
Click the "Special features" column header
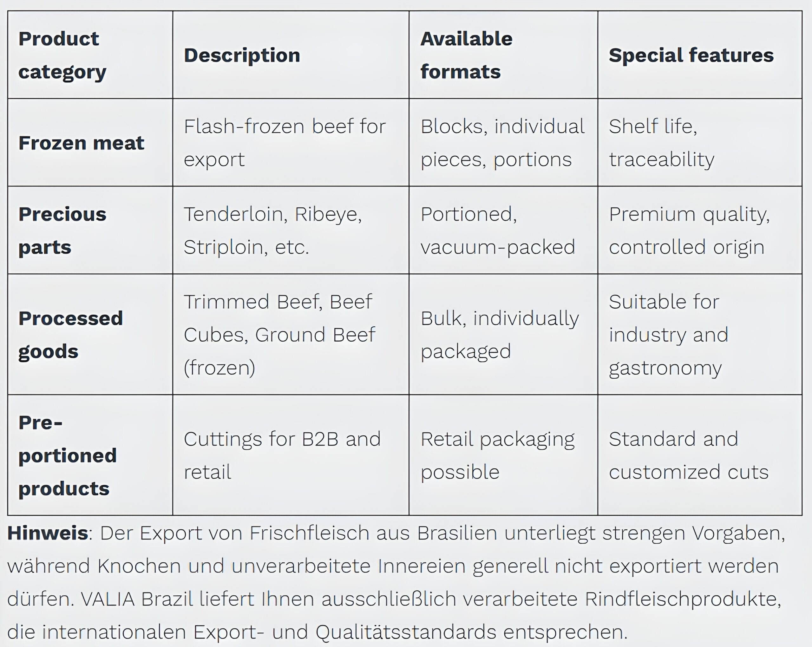point(691,55)
